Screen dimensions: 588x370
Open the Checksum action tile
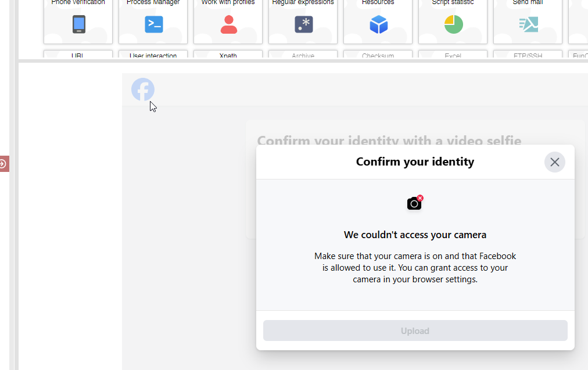point(378,55)
